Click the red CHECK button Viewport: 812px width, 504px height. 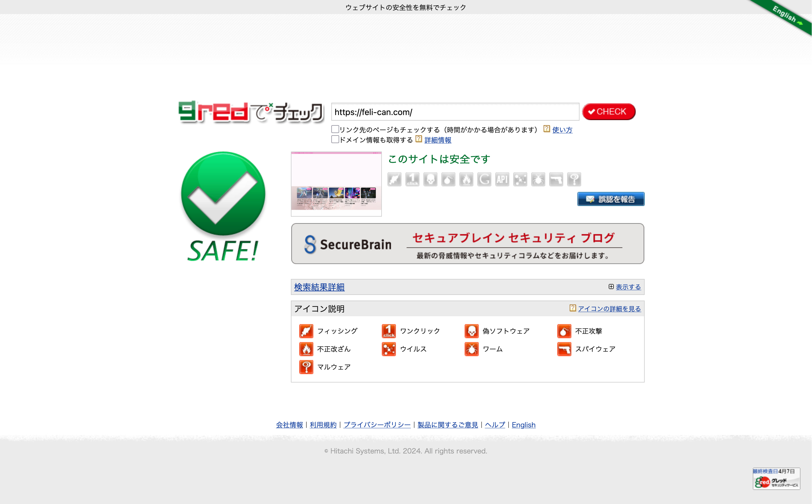609,112
